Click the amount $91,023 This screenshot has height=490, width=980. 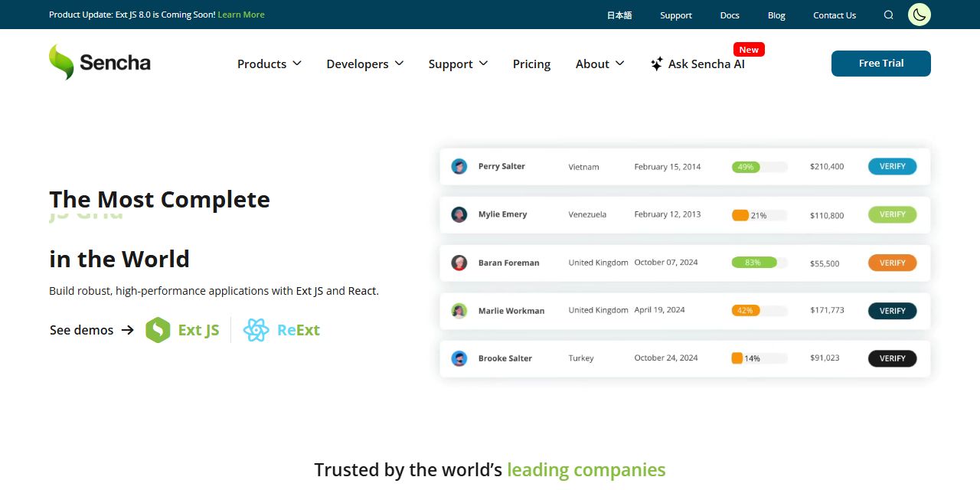pyautogui.click(x=825, y=358)
